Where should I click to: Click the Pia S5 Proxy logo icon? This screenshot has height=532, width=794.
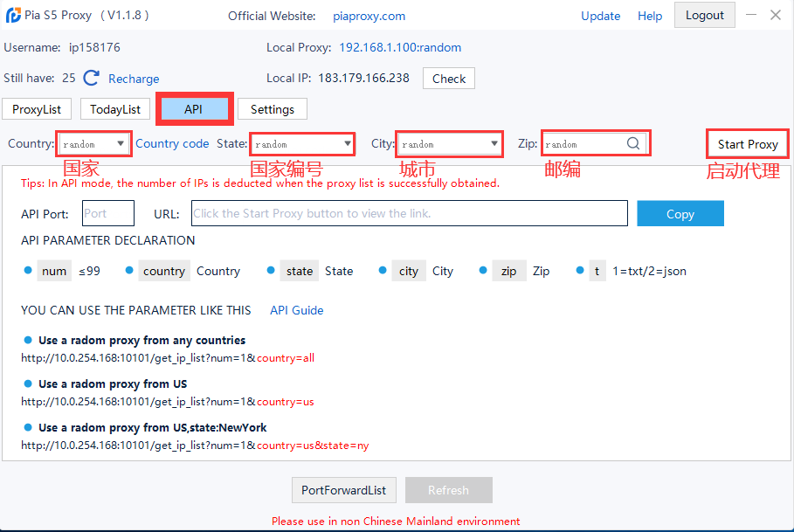[x=12, y=15]
